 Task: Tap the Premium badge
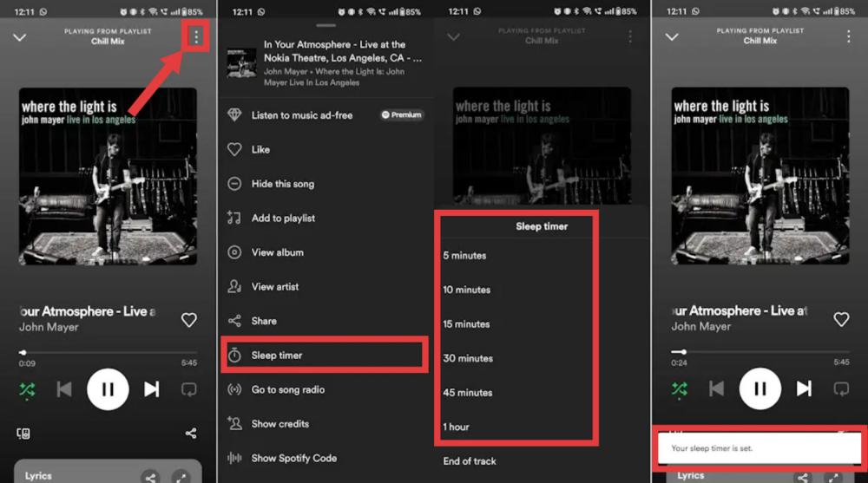(x=402, y=115)
